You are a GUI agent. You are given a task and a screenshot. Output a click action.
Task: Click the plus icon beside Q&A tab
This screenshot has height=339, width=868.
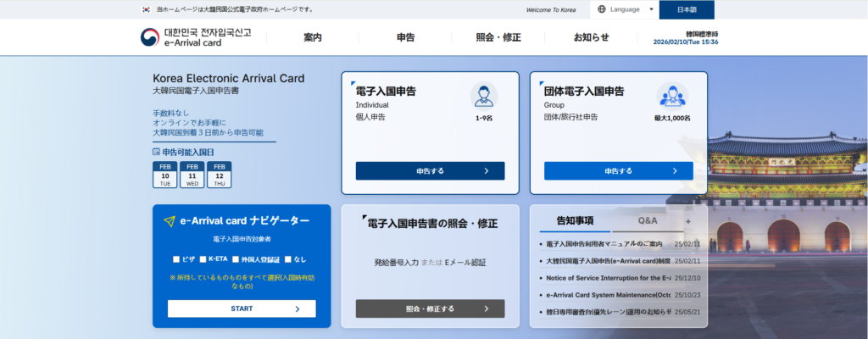click(688, 221)
